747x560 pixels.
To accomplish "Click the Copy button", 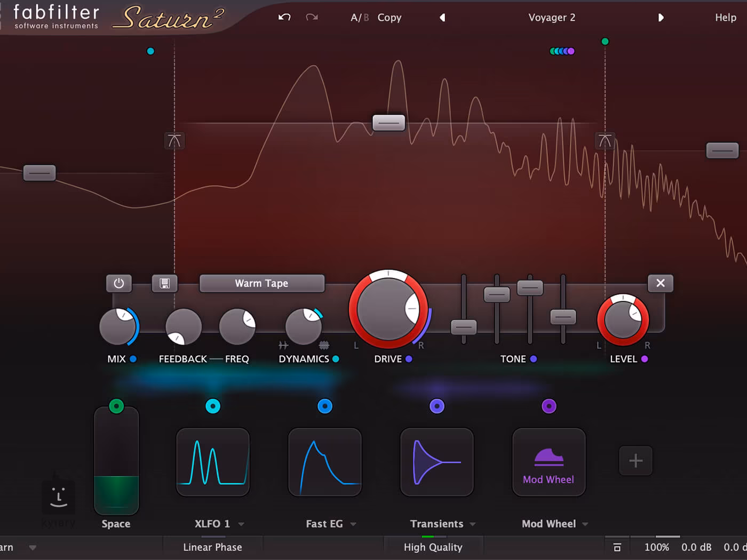I will coord(390,18).
